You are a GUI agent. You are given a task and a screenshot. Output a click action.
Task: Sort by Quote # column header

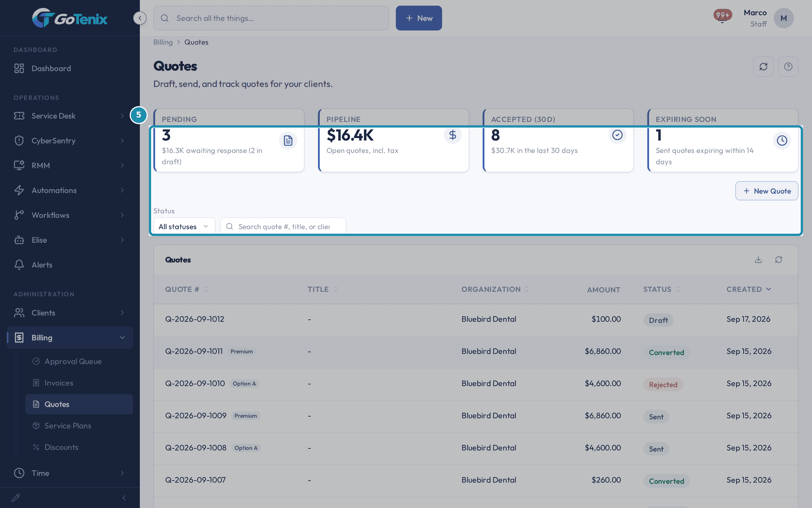coord(186,289)
